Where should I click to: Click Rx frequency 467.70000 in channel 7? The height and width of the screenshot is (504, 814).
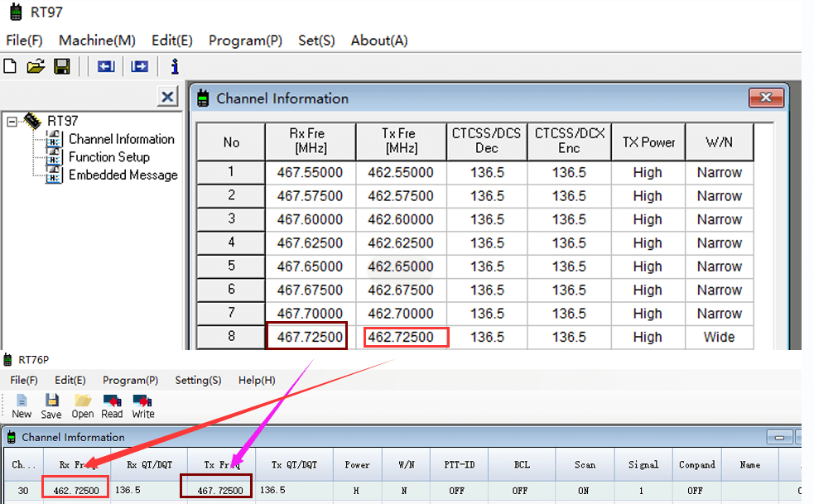[310, 314]
